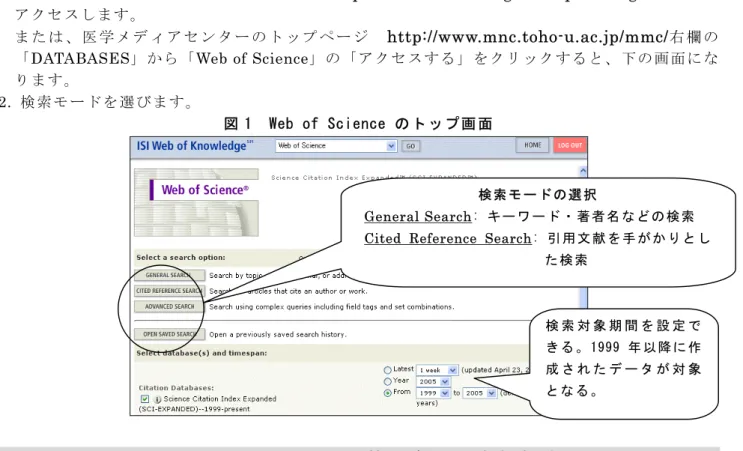Click the Web of Science banner image

(196, 202)
